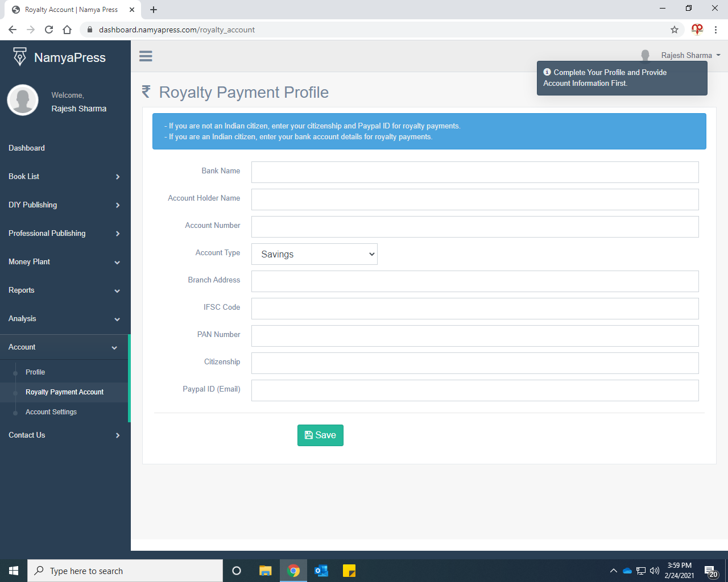This screenshot has width=728, height=582.
Task: Click the browser address bar URL
Action: point(177,30)
